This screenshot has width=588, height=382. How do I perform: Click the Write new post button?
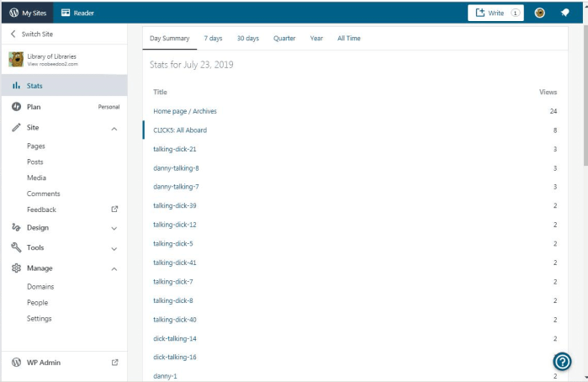click(x=495, y=13)
